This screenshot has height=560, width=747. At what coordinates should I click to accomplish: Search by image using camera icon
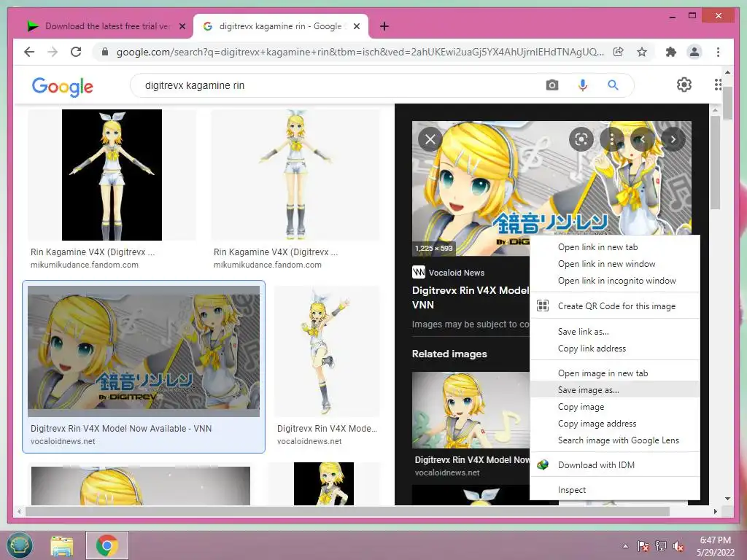552,85
